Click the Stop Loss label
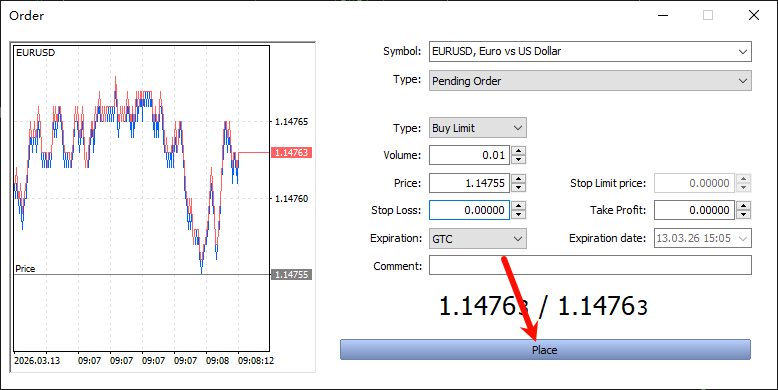Image resolution: width=778 pixels, height=390 pixels. [x=395, y=210]
